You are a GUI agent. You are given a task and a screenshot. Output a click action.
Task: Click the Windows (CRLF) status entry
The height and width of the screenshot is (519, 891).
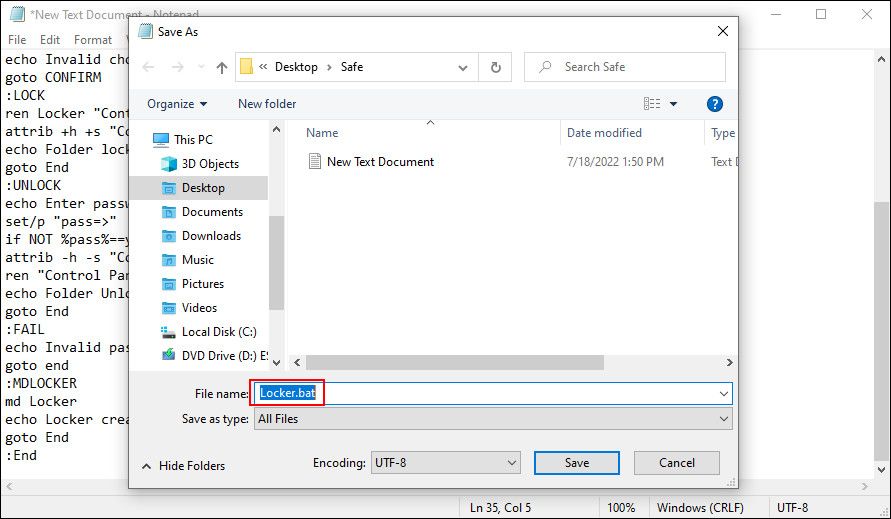(x=700, y=508)
